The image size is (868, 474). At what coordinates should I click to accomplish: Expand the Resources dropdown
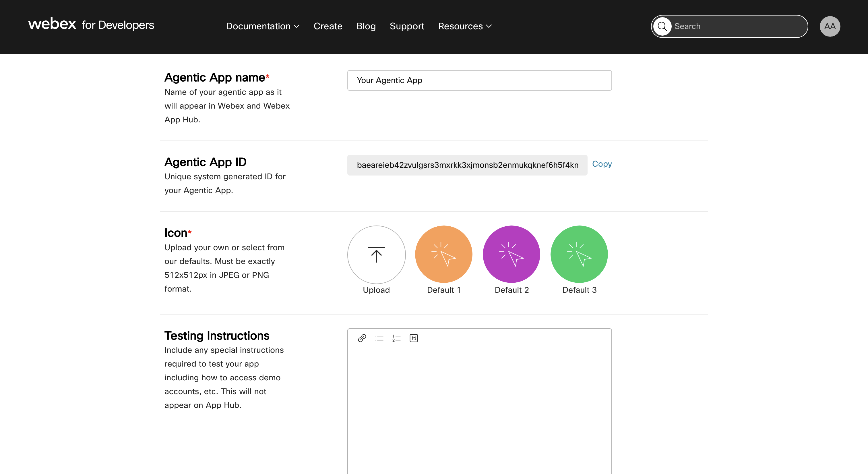[x=465, y=26]
